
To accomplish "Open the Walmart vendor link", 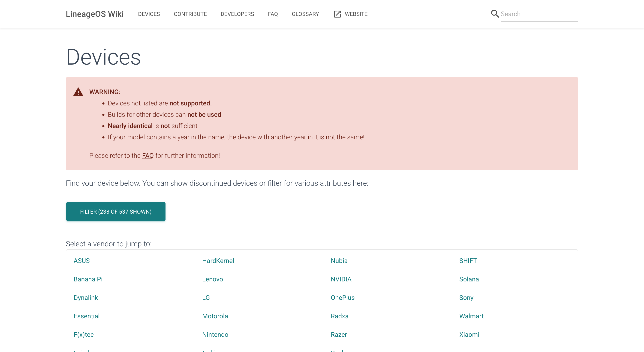I will [x=471, y=316].
